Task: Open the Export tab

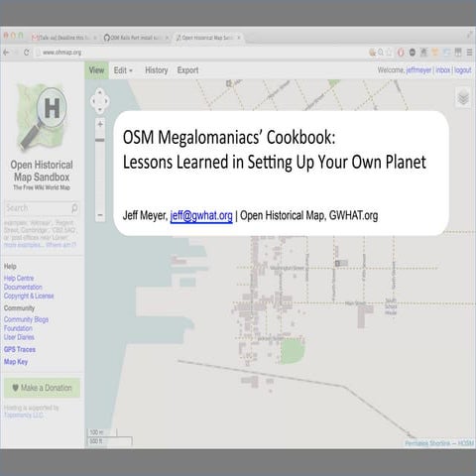Action: [187, 70]
